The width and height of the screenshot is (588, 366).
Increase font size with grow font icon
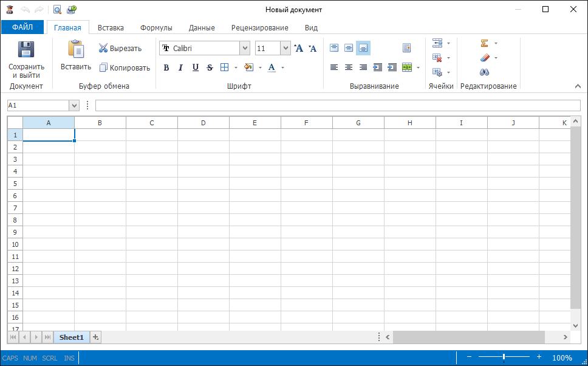point(298,48)
